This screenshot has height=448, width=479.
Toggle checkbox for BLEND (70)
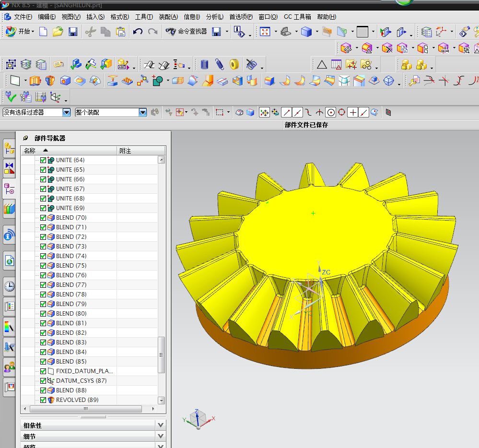pyautogui.click(x=43, y=218)
